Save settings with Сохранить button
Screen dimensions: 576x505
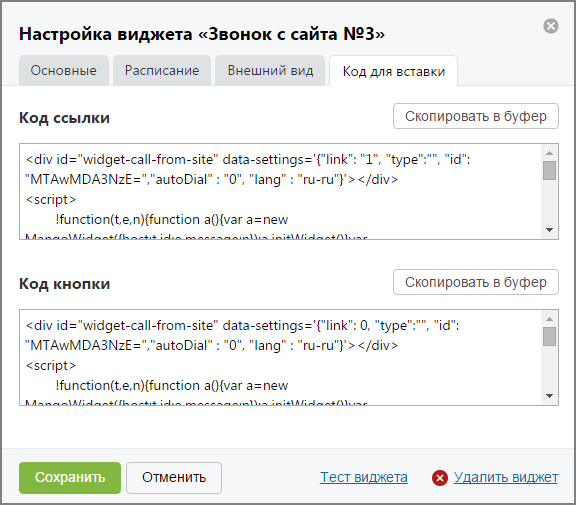(70, 478)
